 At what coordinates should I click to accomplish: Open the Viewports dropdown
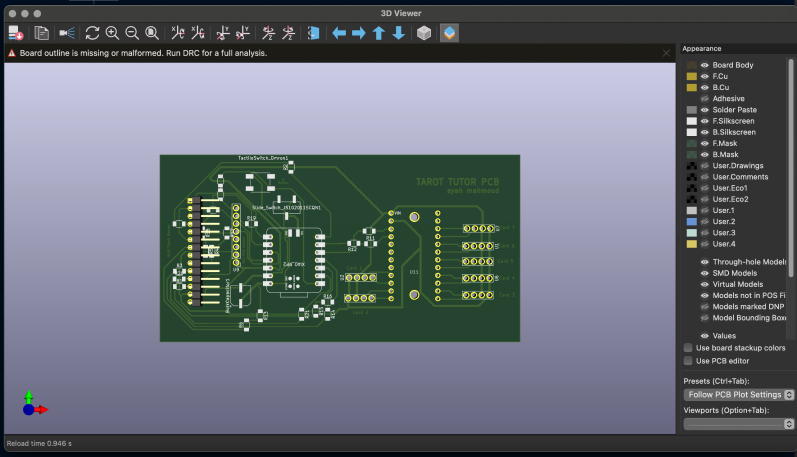(x=738, y=424)
